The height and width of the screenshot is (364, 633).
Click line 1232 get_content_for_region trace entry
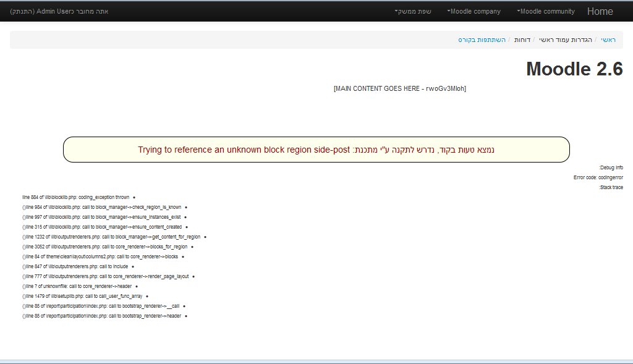tap(111, 237)
